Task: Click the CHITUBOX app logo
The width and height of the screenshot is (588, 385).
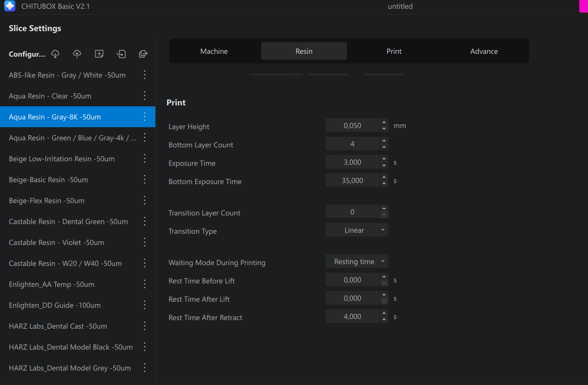Action: [10, 6]
